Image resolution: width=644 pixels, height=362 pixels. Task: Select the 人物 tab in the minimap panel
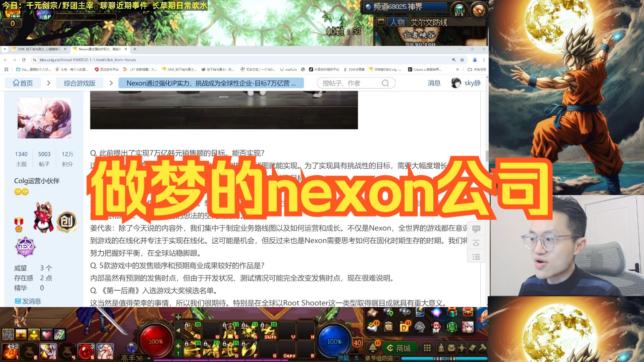(397, 22)
